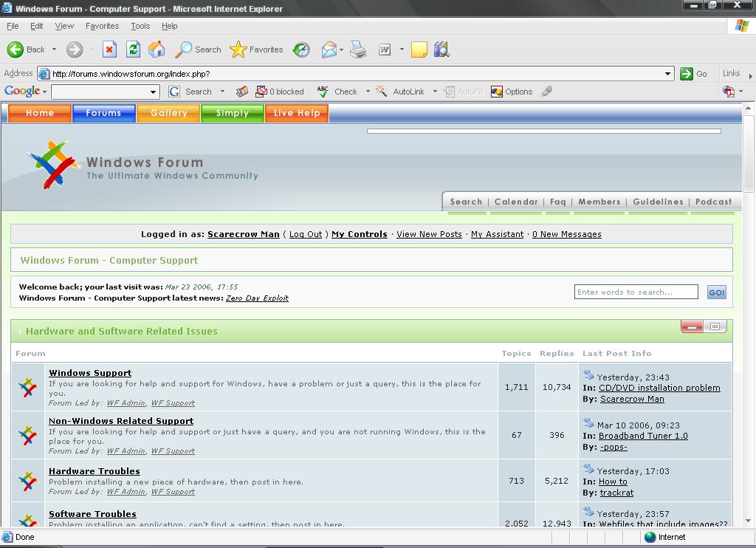Click Google toolbar Search button
Viewport: 756px width, 548px height.
pyautogui.click(x=190, y=92)
